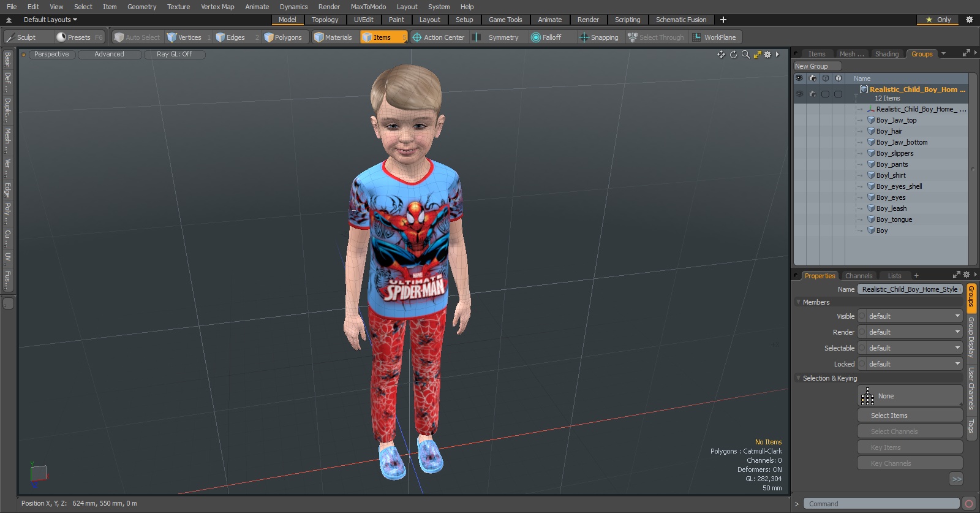Click the Perspective view button

tap(51, 54)
